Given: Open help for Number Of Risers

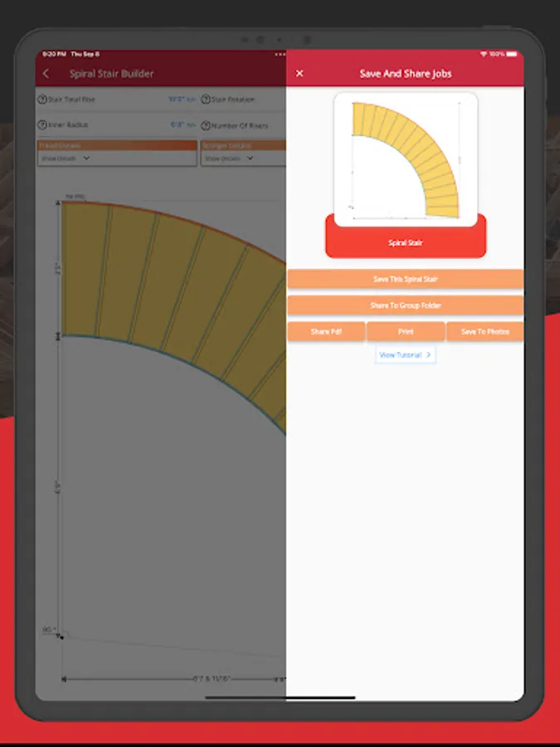Looking at the screenshot, I should [x=205, y=126].
